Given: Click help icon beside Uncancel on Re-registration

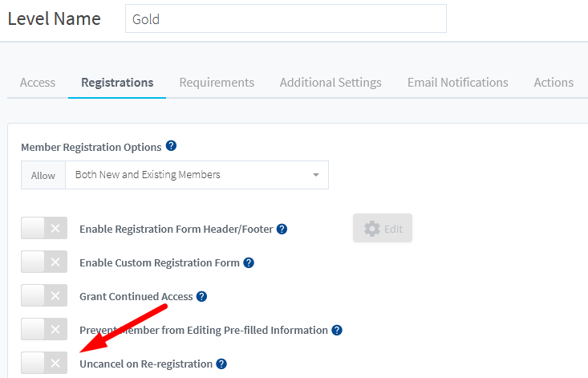Looking at the screenshot, I should tap(221, 364).
